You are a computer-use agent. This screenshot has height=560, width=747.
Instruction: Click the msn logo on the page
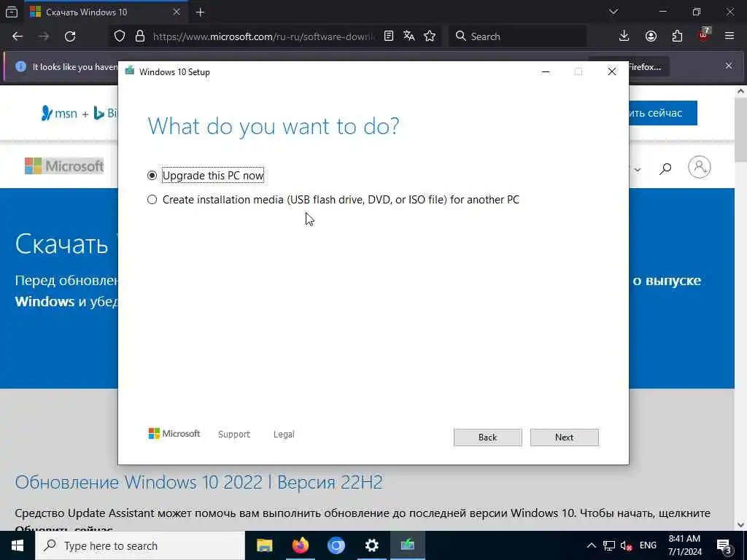pos(59,113)
